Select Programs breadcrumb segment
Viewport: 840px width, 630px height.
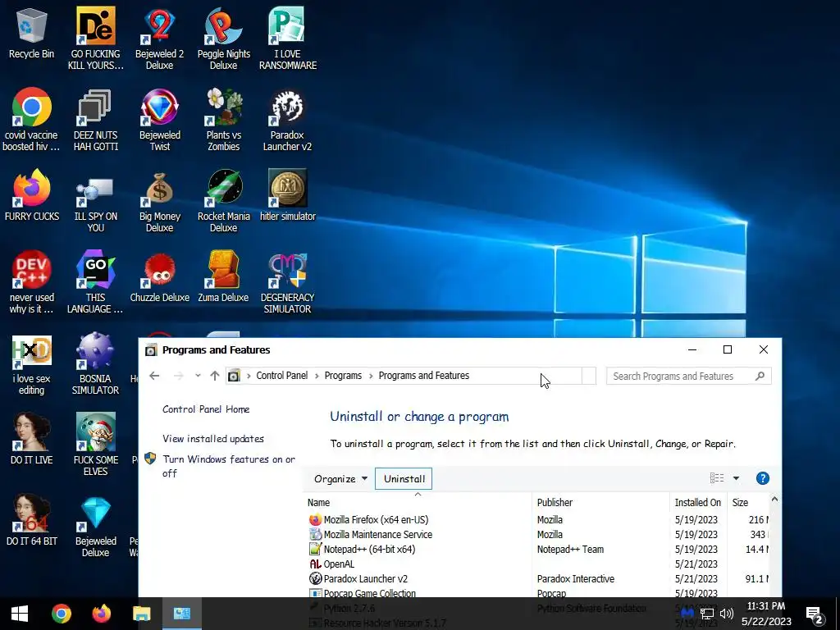tap(343, 376)
